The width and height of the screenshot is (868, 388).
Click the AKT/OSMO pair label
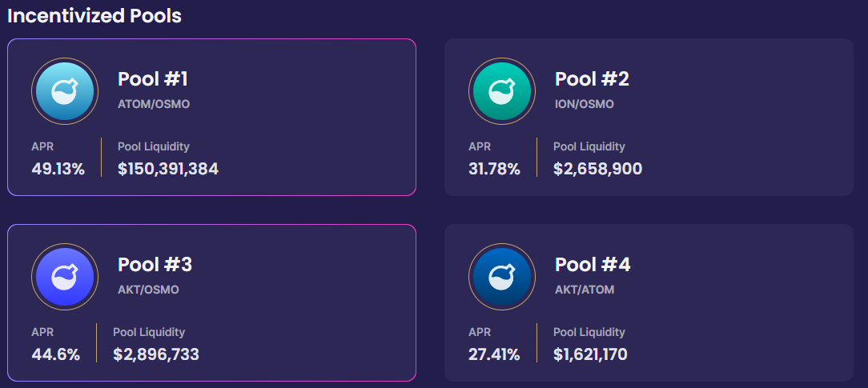(148, 290)
